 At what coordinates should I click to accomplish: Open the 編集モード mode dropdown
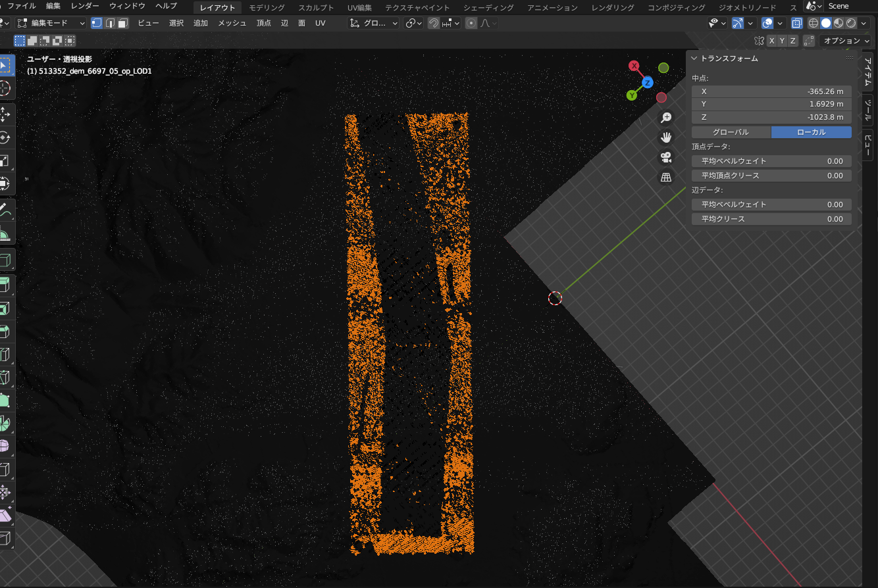coord(51,23)
